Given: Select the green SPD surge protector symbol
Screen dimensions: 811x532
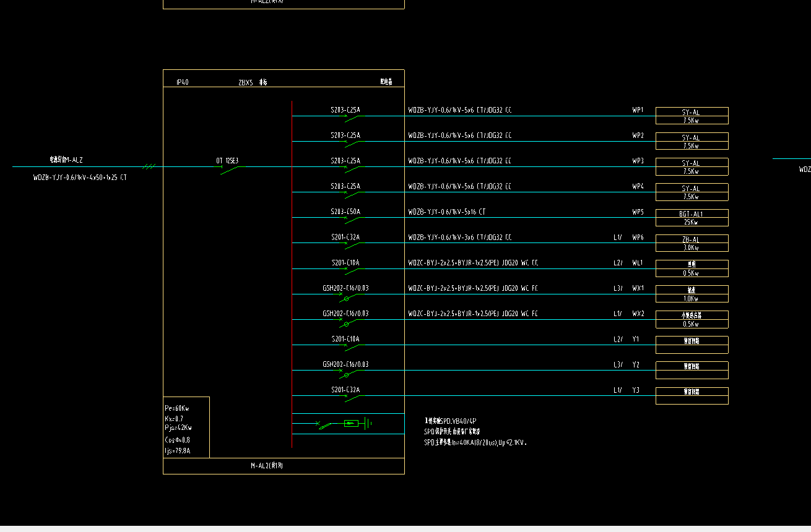Looking at the screenshot, I should (x=351, y=423).
